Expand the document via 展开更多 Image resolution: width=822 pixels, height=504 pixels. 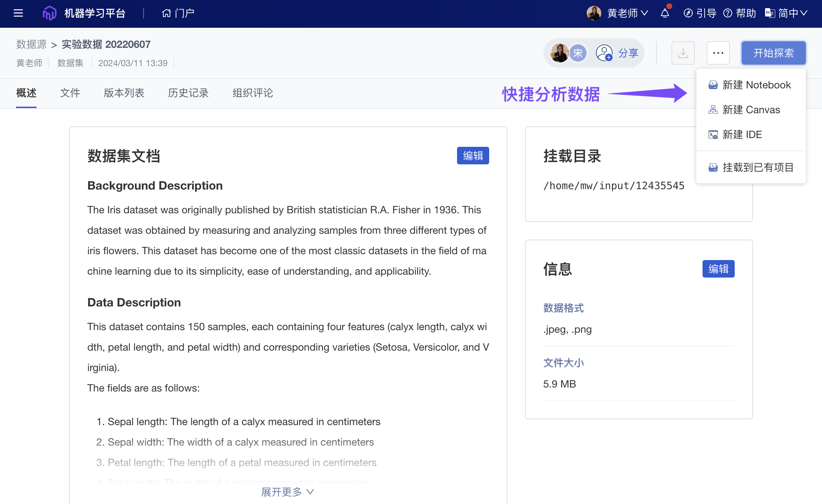point(288,492)
